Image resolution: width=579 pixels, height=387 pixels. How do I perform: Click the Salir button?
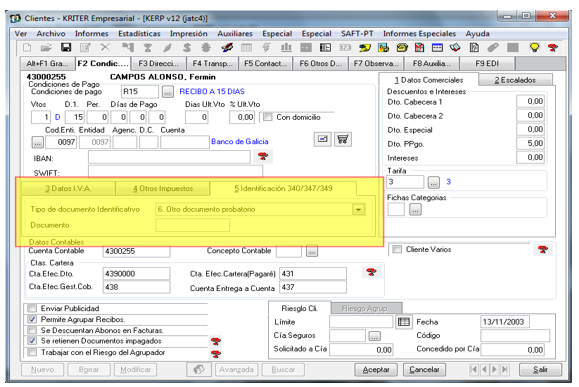coord(540,369)
